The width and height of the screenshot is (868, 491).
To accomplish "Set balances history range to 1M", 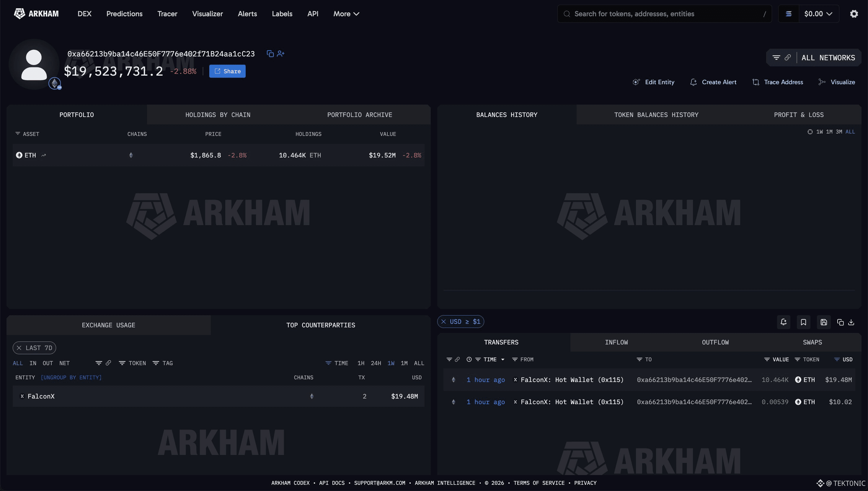I will click(829, 132).
